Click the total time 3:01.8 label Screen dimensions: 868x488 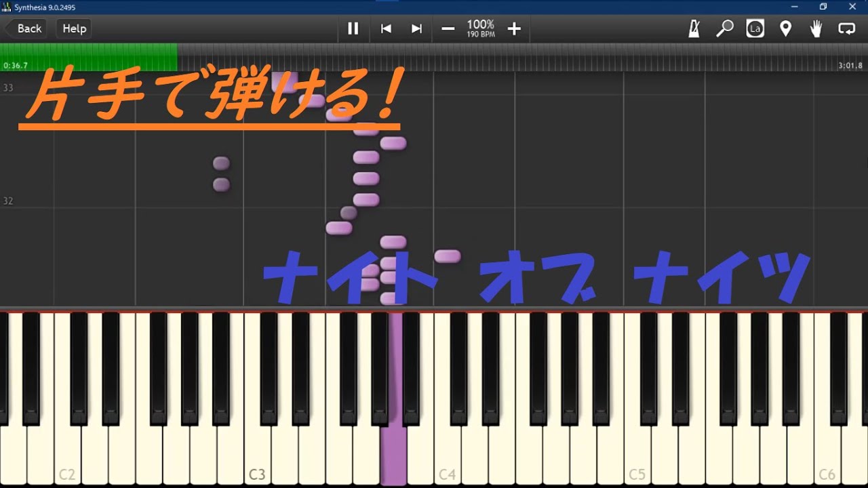tap(850, 66)
